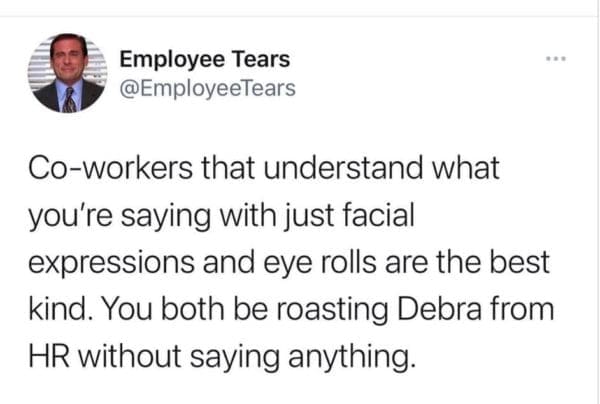This screenshot has height=404, width=600.
Task: Click the word 'anything.' ending the tweet
Action: pyautogui.click(x=352, y=358)
